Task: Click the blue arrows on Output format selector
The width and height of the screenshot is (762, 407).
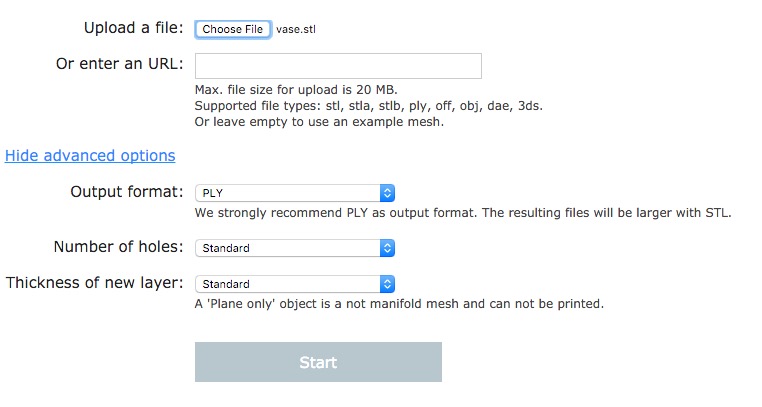Action: 388,193
